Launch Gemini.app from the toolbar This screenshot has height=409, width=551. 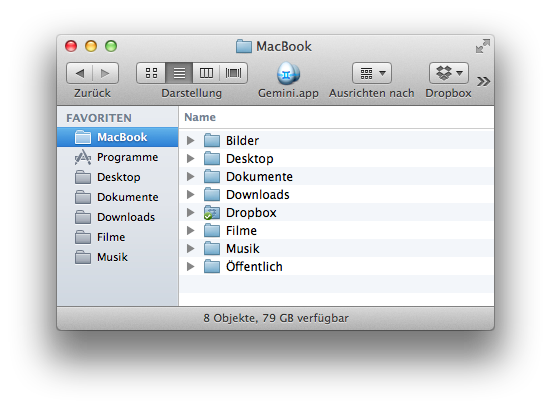click(x=288, y=74)
